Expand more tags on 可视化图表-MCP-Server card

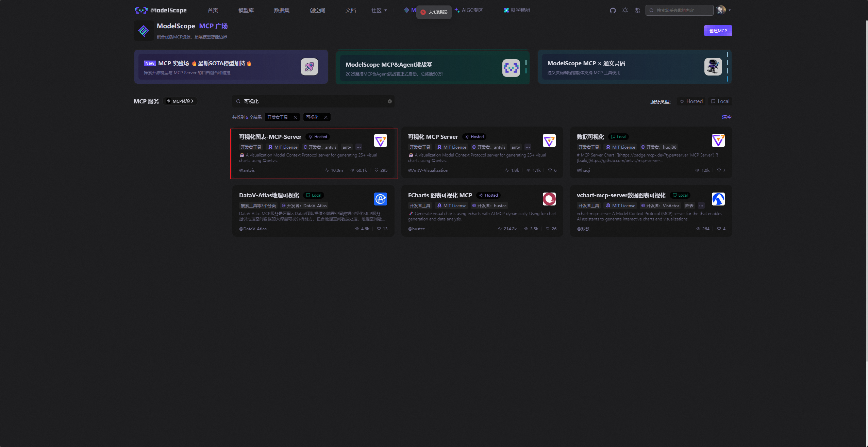(358, 147)
